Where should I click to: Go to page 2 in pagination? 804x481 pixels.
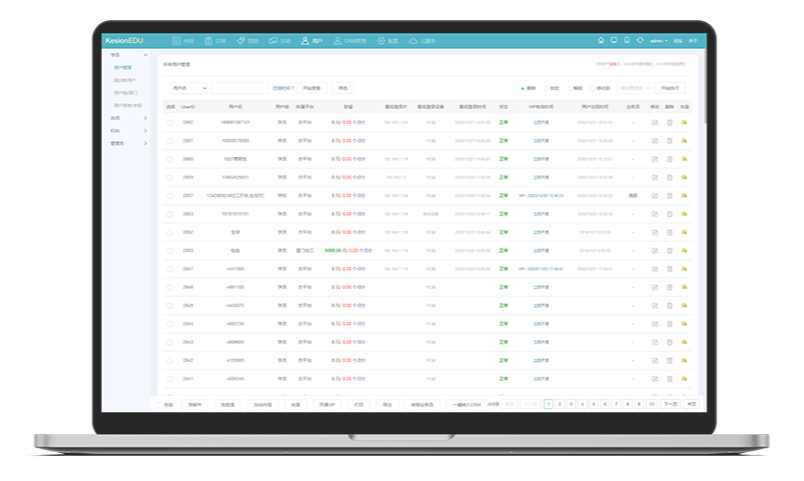pos(559,404)
